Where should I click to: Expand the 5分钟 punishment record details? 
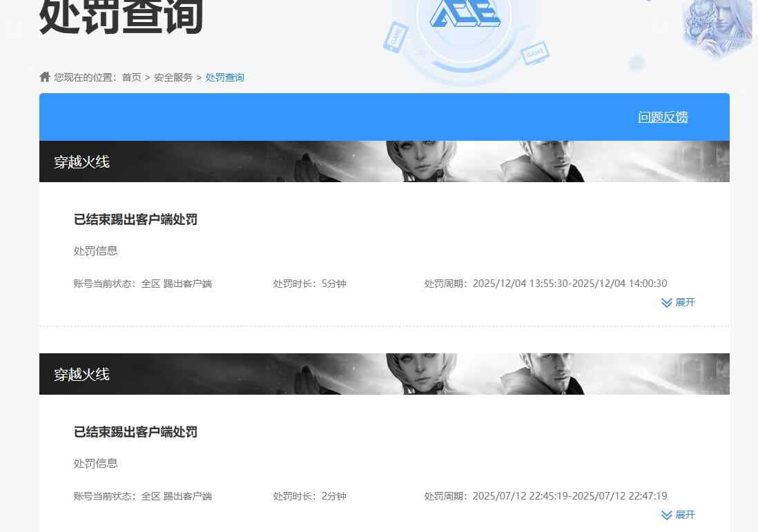click(678, 302)
